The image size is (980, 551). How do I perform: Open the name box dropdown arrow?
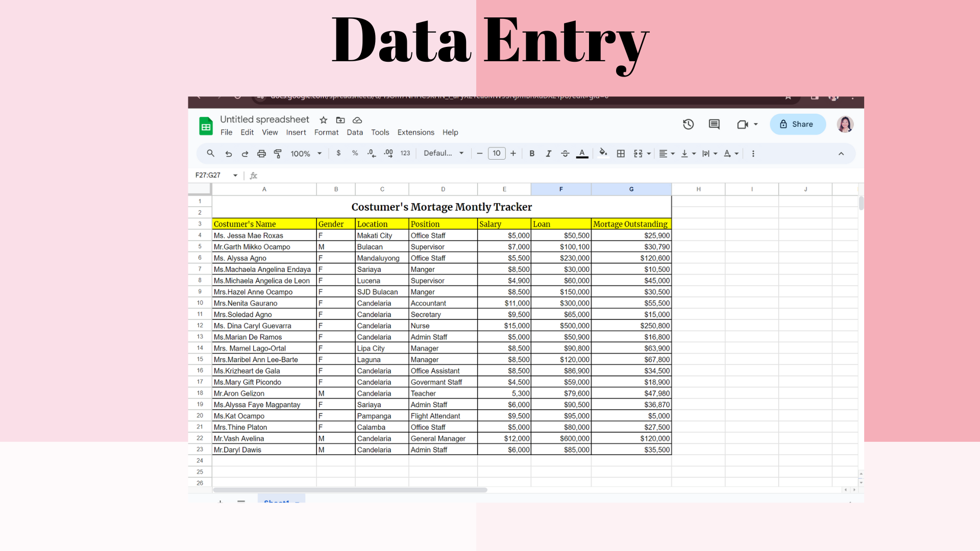click(235, 176)
